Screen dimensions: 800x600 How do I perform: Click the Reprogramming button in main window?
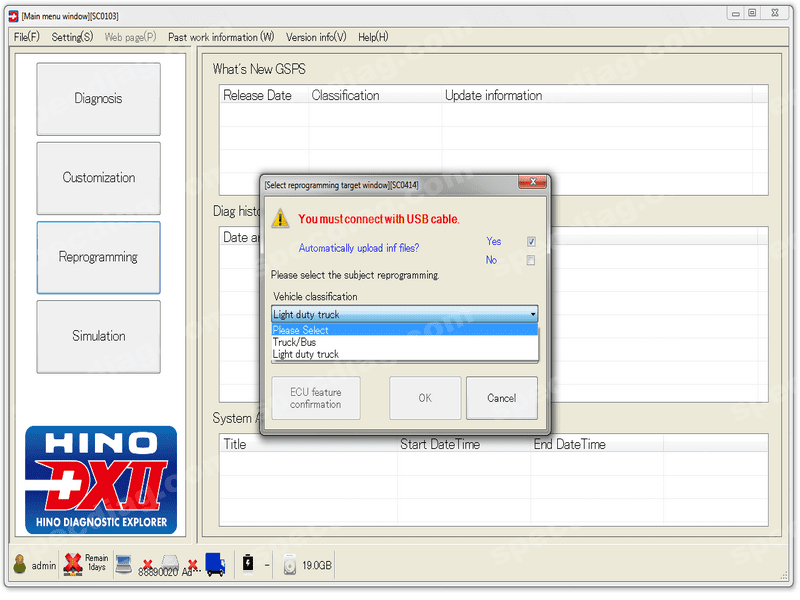click(x=98, y=258)
